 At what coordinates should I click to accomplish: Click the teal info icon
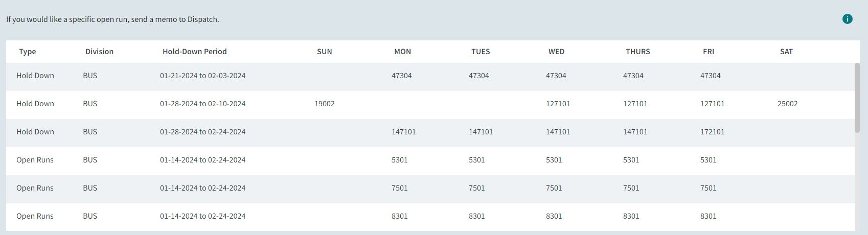tap(847, 19)
